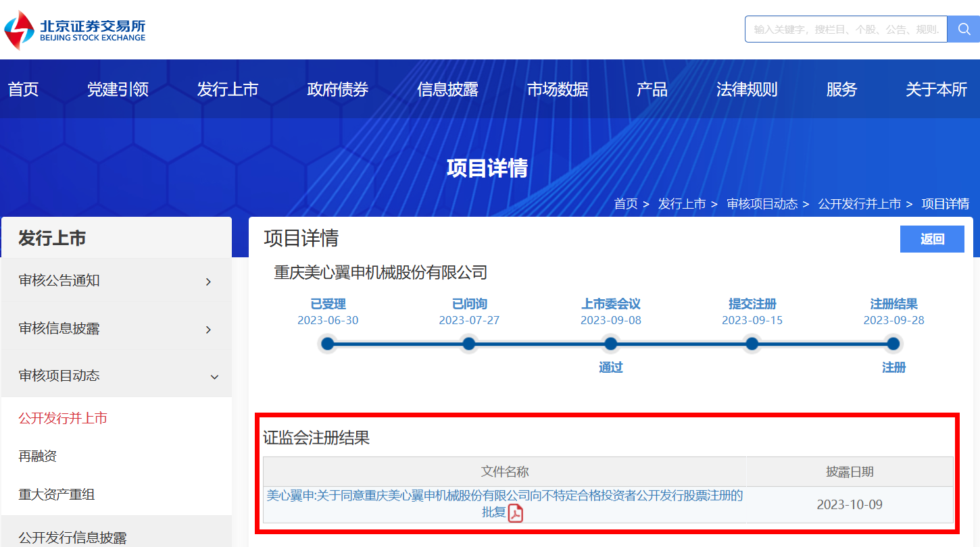The width and height of the screenshot is (980, 547).
Task: Click the date 2023-09-28
Action: click(893, 320)
